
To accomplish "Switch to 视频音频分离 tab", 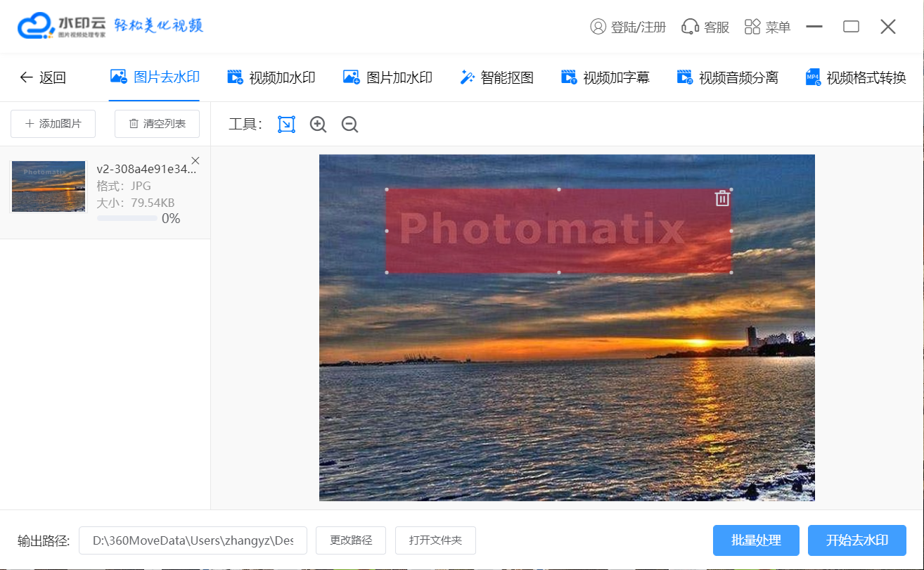I will (727, 77).
